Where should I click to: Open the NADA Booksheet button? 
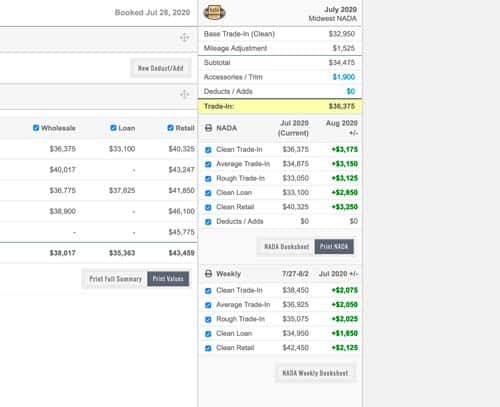coord(286,247)
